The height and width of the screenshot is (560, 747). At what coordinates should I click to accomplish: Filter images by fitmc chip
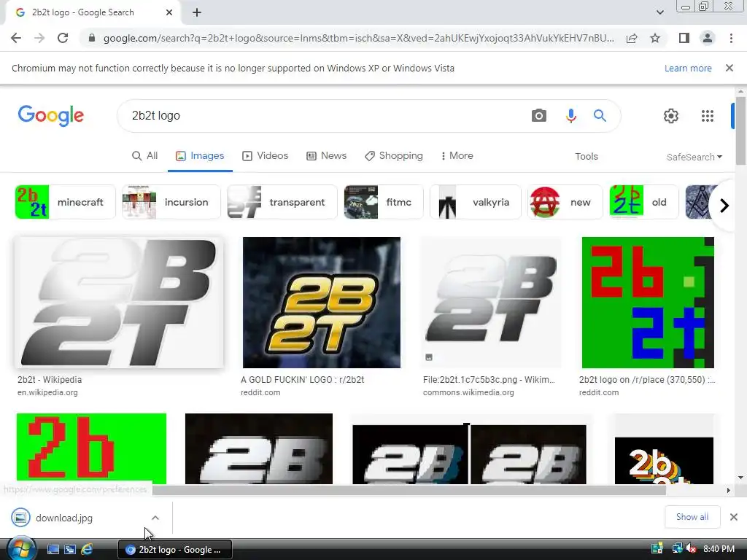click(x=384, y=202)
